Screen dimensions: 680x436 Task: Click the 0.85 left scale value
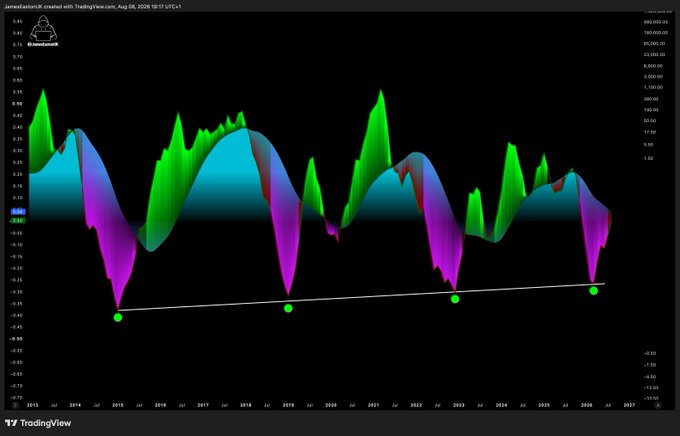(x=17, y=21)
